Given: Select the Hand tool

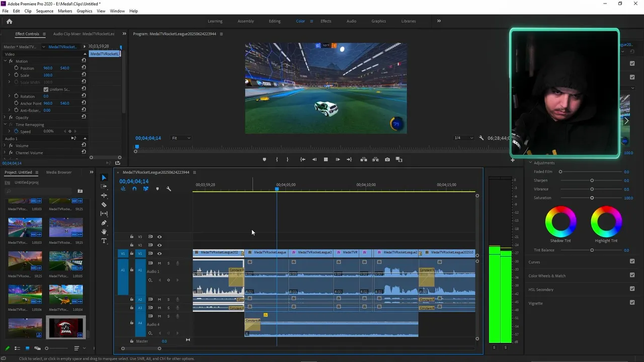Looking at the screenshot, I should (x=104, y=232).
